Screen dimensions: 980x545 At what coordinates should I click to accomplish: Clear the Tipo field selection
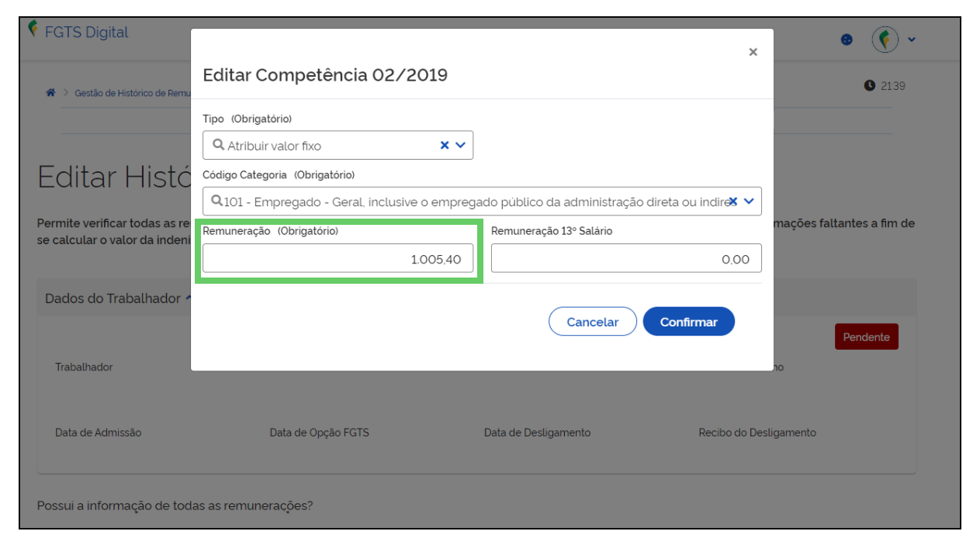pos(445,145)
